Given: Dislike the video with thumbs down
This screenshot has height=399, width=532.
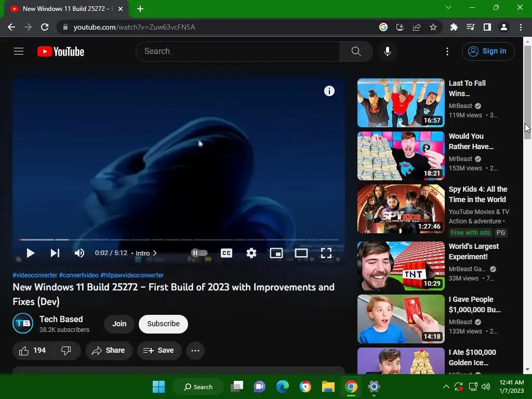Looking at the screenshot, I should [66, 351].
